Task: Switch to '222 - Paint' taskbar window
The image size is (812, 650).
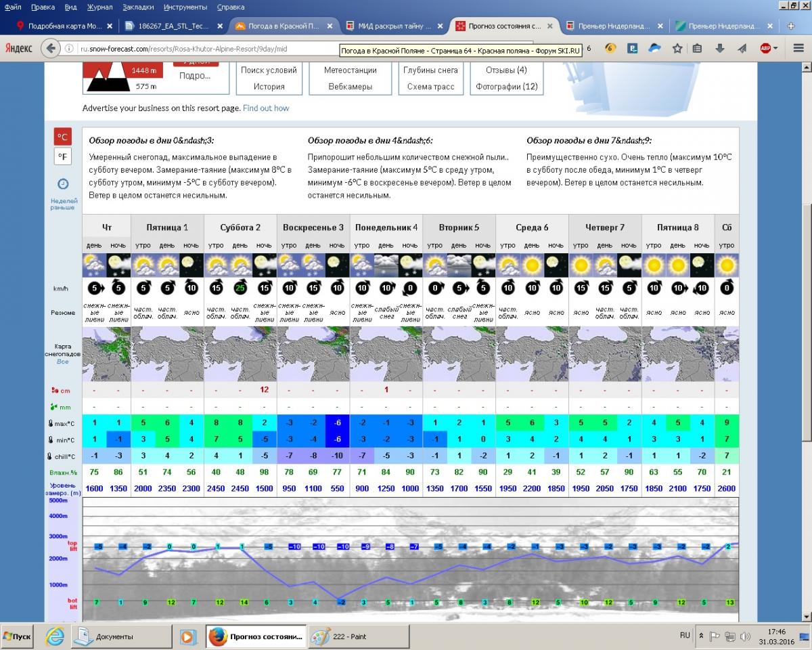Action: [358, 636]
